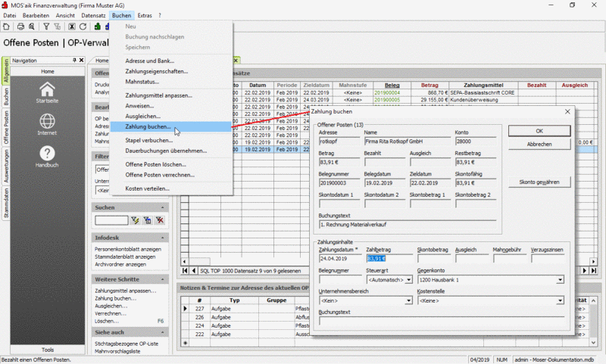Screen dimensions: 606x364
Task: Click the X delete toolbar icon
Action: (72, 26)
